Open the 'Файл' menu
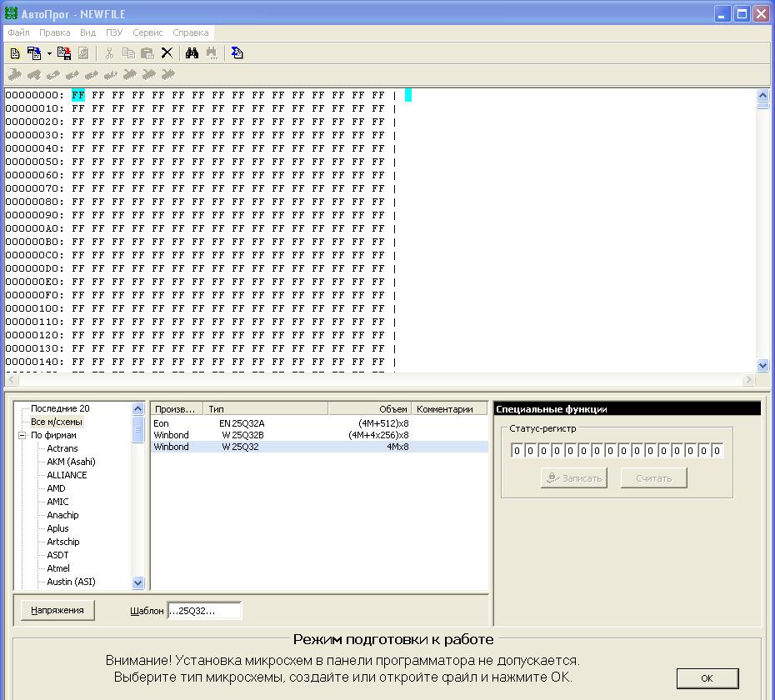The width and height of the screenshot is (775, 700). [18, 32]
